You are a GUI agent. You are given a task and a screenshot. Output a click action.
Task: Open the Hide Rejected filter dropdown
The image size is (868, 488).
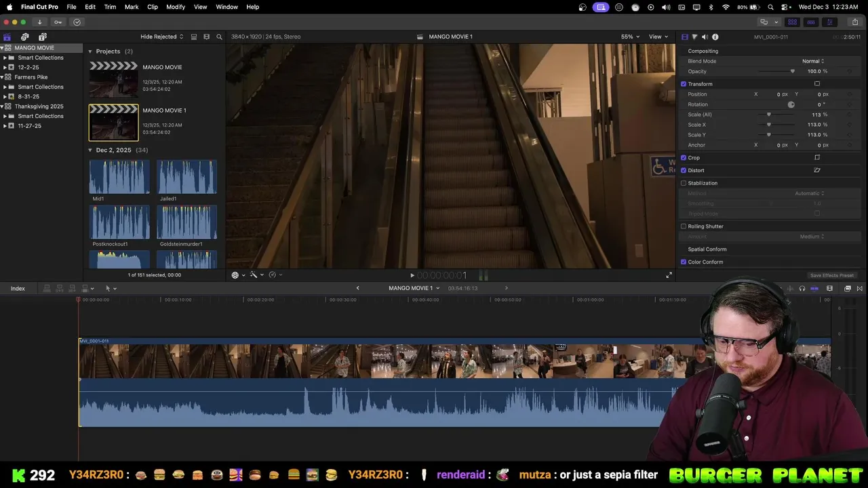162,37
